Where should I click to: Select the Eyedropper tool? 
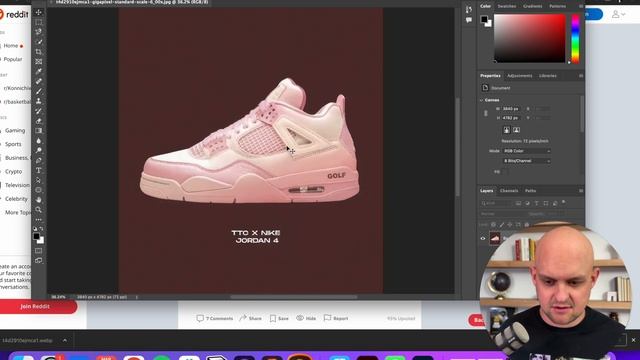[39, 71]
